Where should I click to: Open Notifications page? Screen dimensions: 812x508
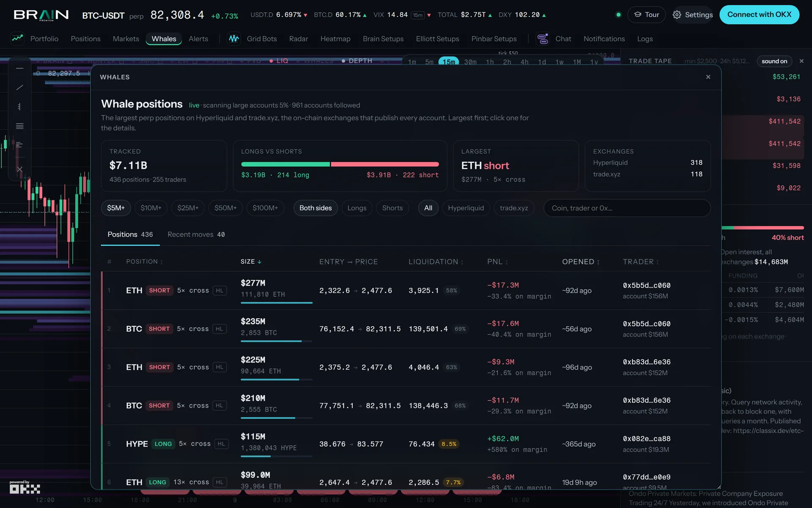(604, 39)
